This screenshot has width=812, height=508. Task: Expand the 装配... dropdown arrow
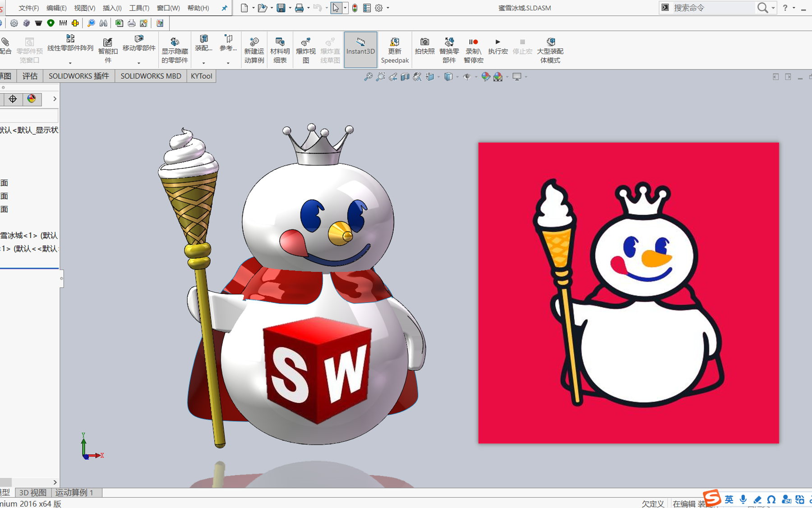(x=203, y=63)
